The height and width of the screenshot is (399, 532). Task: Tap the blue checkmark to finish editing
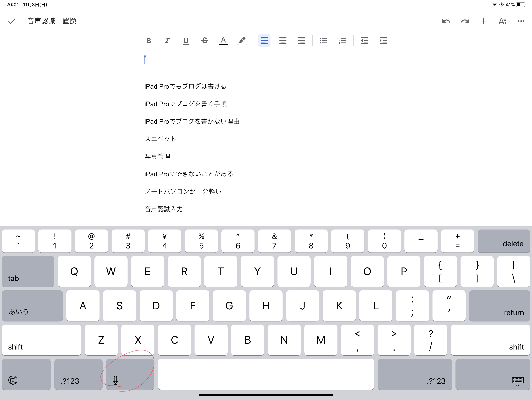[11, 21]
